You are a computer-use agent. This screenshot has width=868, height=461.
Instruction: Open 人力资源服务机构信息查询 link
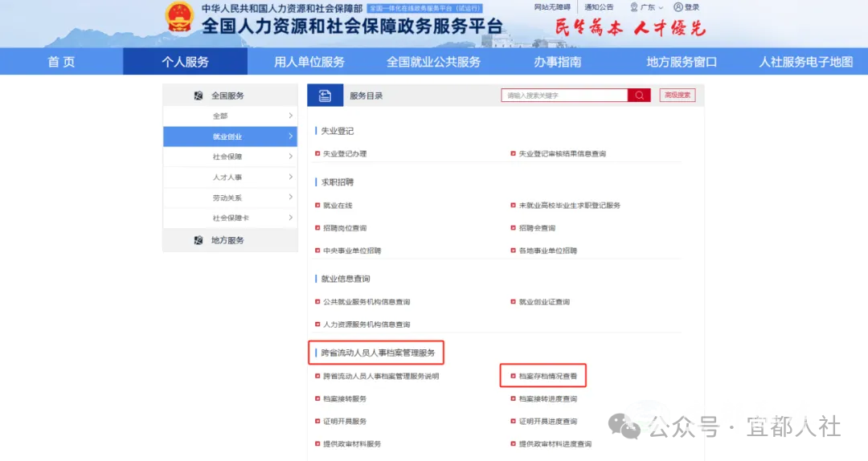(366, 324)
